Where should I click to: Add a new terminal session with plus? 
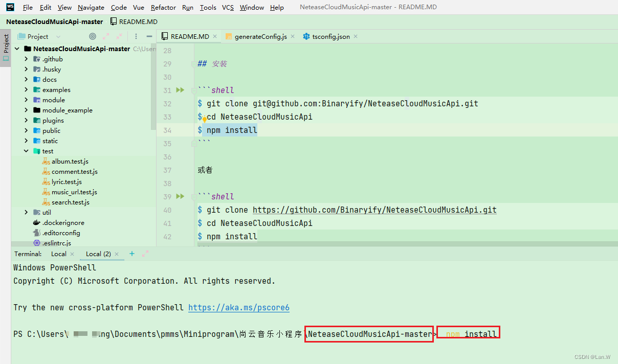click(131, 254)
